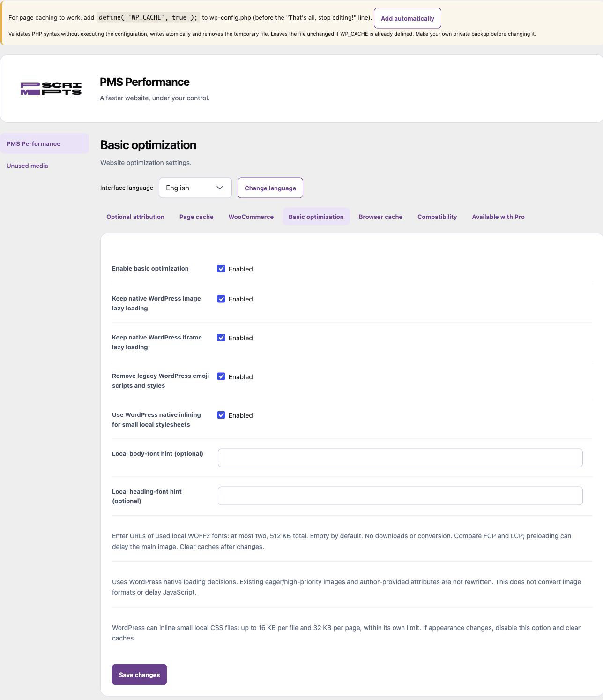Toggle the Enable basic optimization checkbox
Screen dimensions: 603x700
click(x=221, y=269)
